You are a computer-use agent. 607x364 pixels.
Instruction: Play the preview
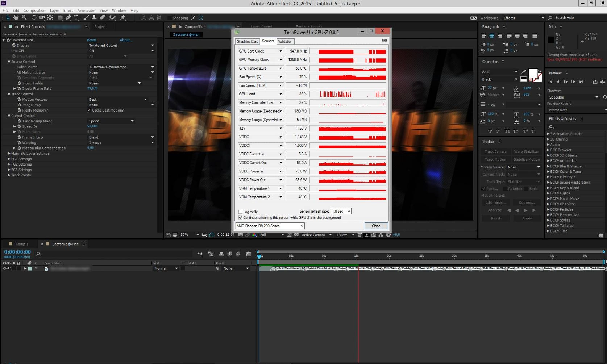click(x=566, y=82)
